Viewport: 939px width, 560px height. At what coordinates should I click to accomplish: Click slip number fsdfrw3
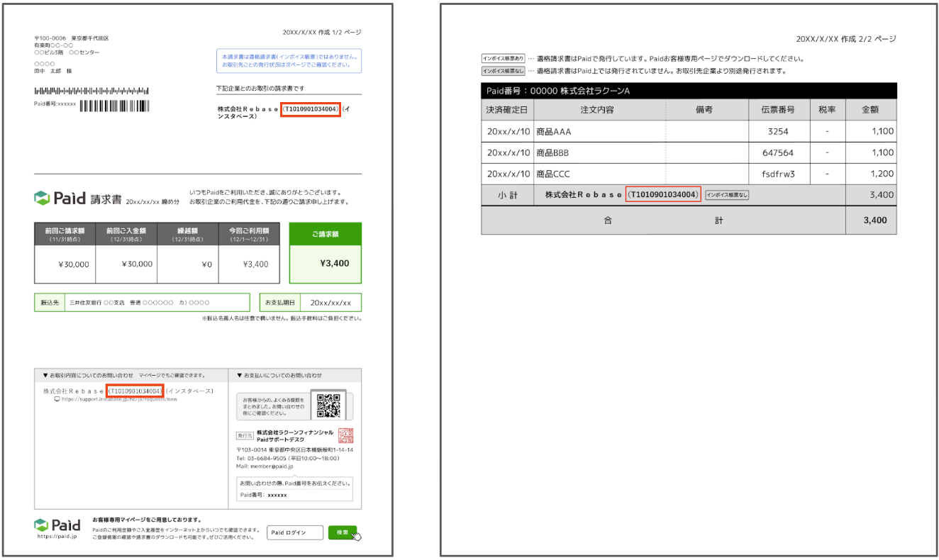(x=777, y=174)
